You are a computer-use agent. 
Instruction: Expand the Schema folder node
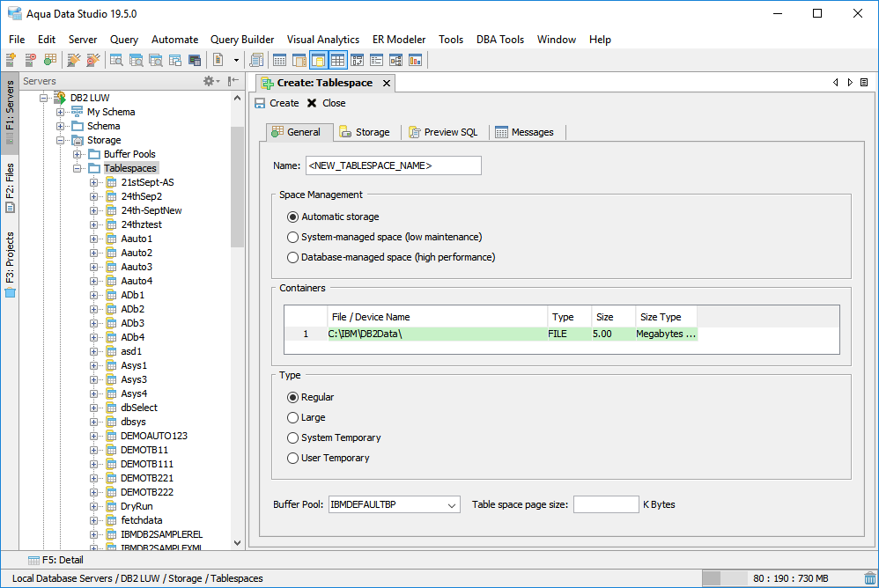(60, 126)
